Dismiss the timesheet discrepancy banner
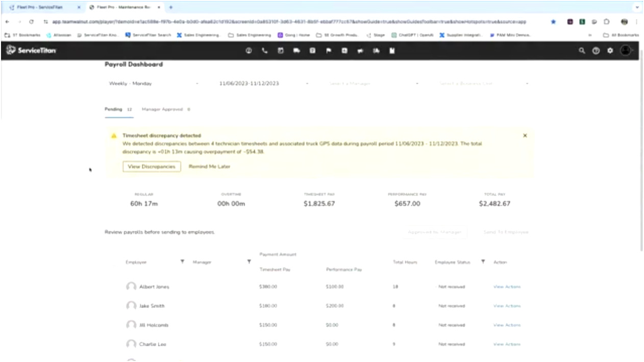This screenshot has height=362, width=644. tap(525, 135)
